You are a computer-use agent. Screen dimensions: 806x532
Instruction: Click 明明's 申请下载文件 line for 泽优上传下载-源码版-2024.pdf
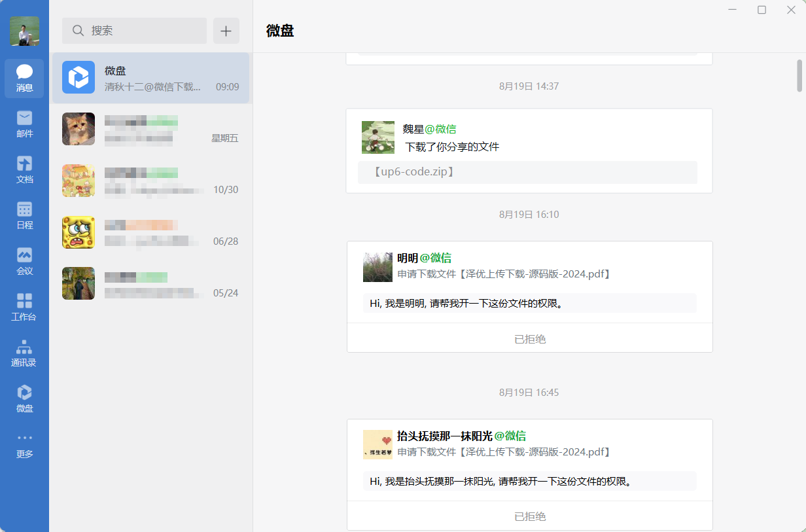click(x=504, y=274)
